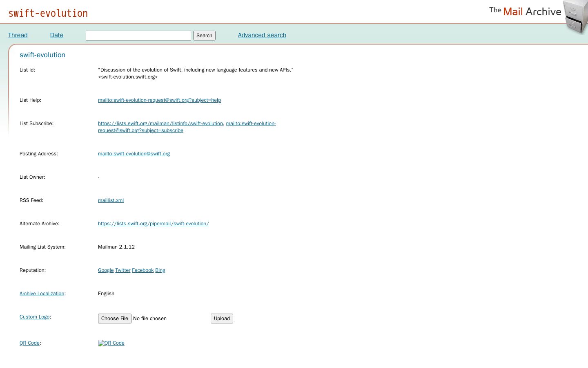Image resolution: width=588 pixels, height=368 pixels.
Task: Check Bing reputation link
Action: pyautogui.click(x=160, y=270)
